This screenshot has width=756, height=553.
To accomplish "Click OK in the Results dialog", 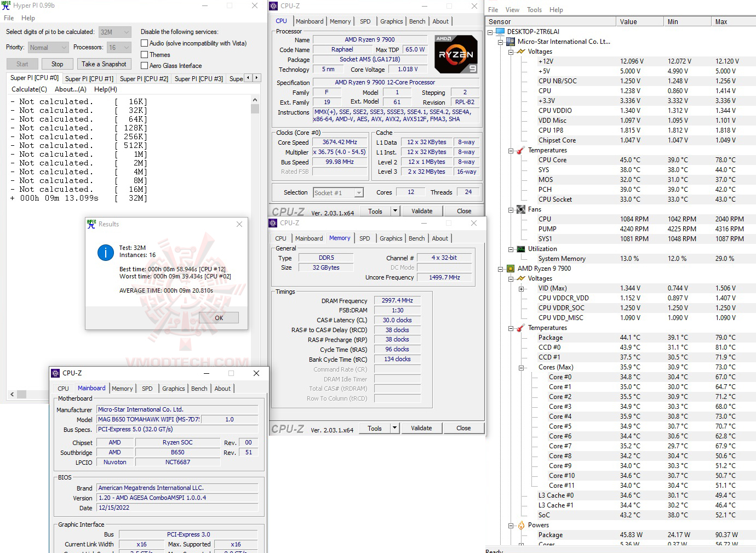I will (219, 318).
